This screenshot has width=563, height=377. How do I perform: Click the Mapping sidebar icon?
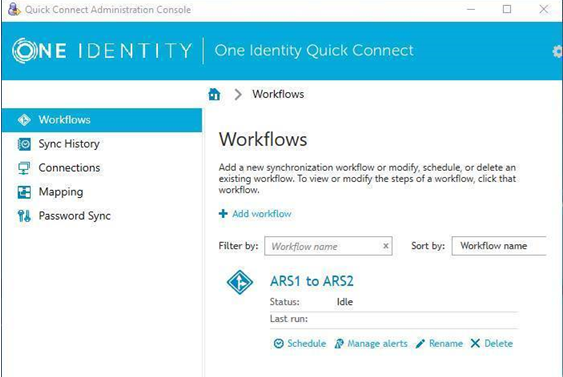pyautogui.click(x=24, y=192)
